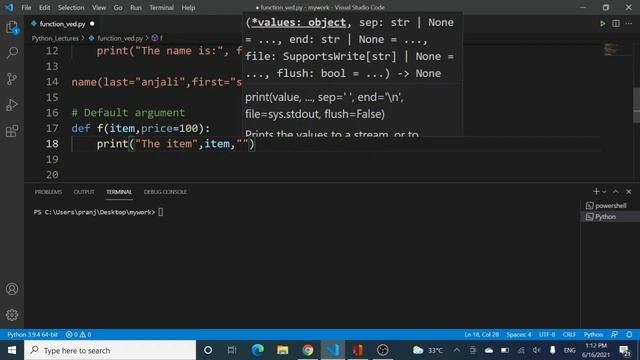Image resolution: width=640 pixels, height=360 pixels.
Task: Close the terminal panel
Action: [x=629, y=191]
